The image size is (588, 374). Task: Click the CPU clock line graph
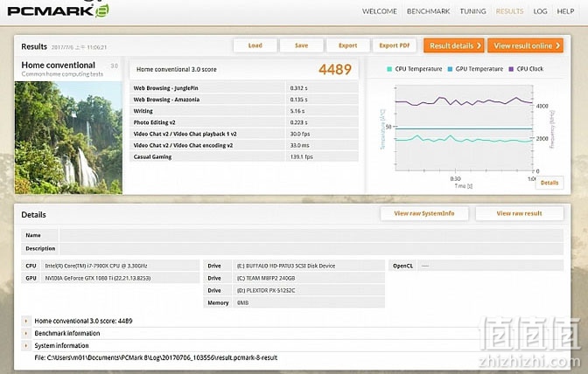tap(464, 101)
